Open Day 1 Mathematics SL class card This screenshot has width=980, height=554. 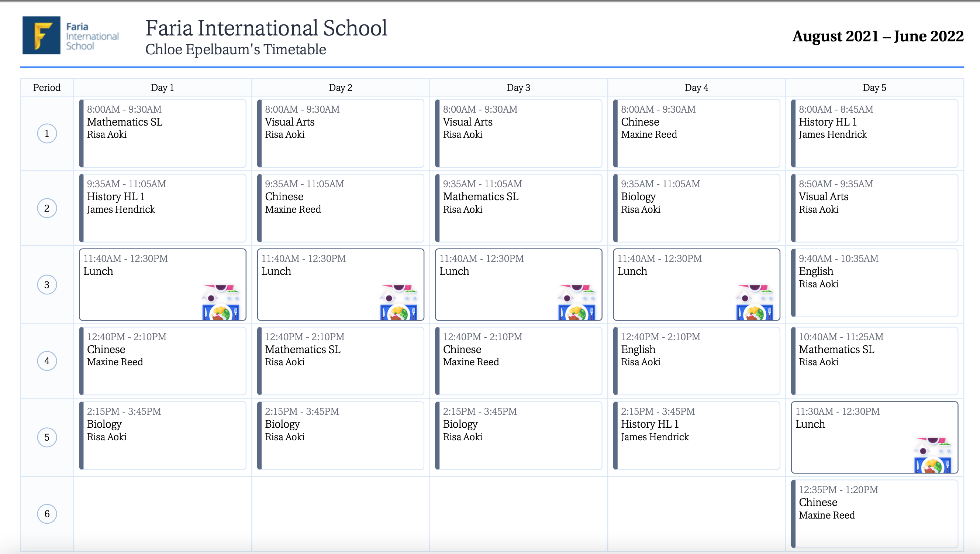(x=162, y=133)
